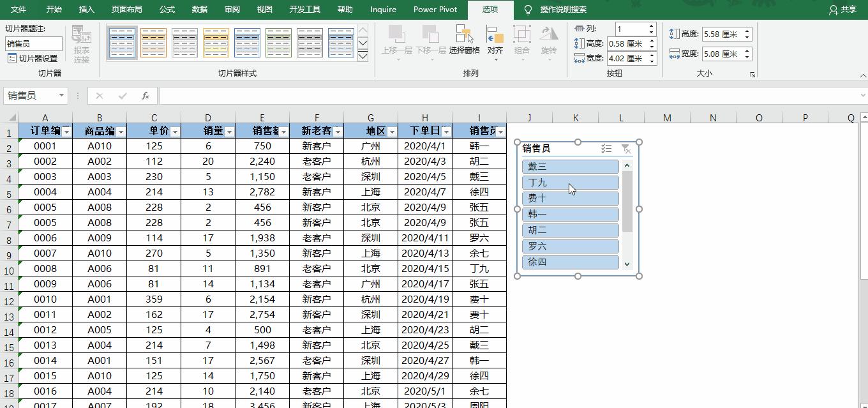Toggle slicer item 韩一
868x408 pixels.
570,215
